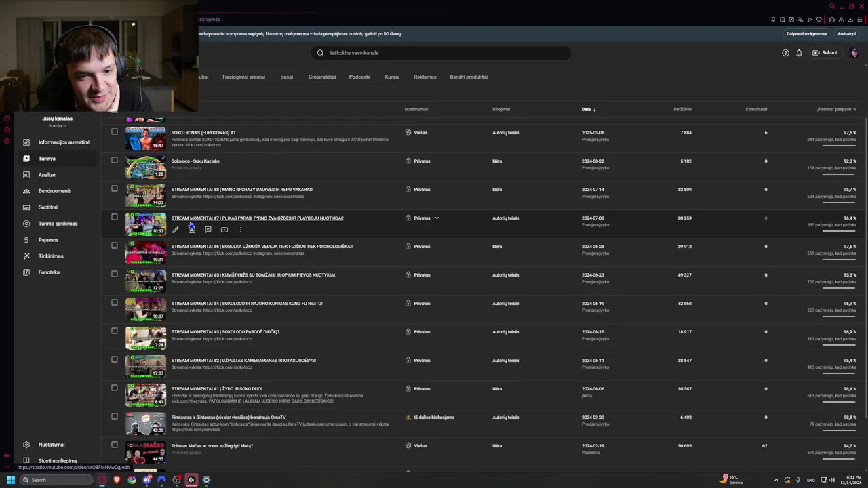Click the watch-on-YouTube icon for STREAM MOMENTAI #7
This screenshot has width=868, height=488.
tap(224, 230)
